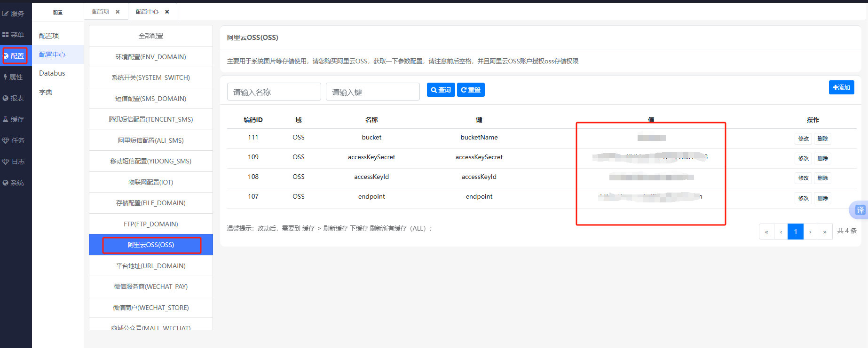Screen dimensions: 868x348
Task: Select 物联网配置(IOT) category
Action: (151, 182)
